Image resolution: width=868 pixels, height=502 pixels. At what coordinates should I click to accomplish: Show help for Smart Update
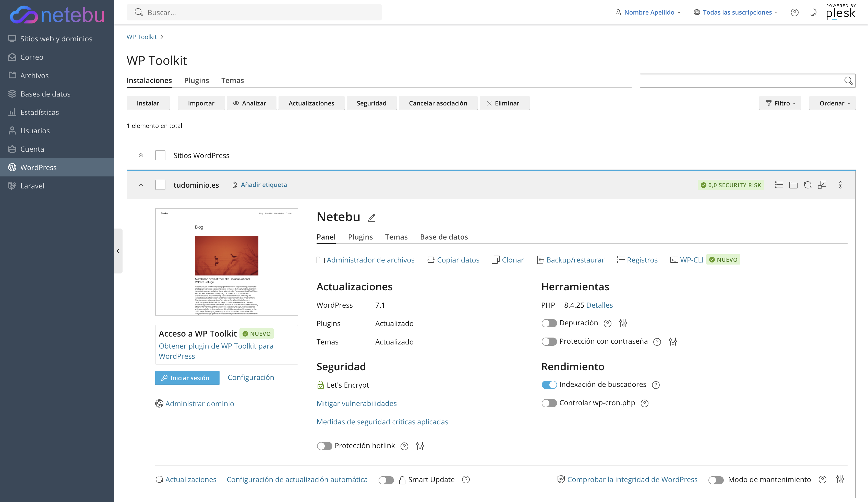point(466,480)
